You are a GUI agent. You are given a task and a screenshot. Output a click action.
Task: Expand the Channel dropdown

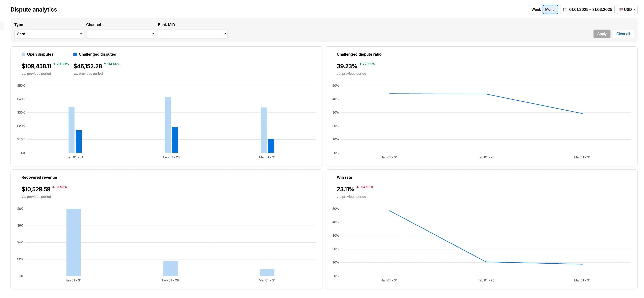tap(121, 34)
